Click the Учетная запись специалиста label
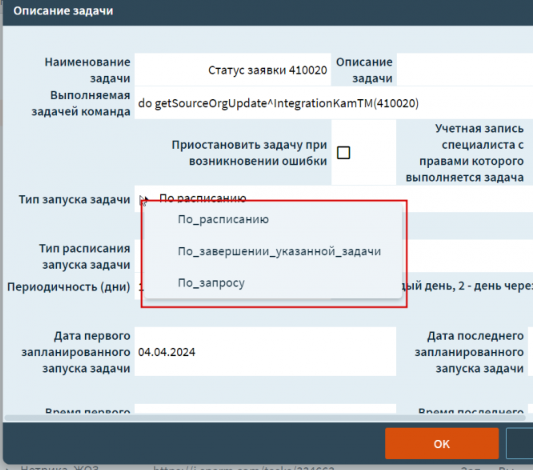 tap(465, 153)
